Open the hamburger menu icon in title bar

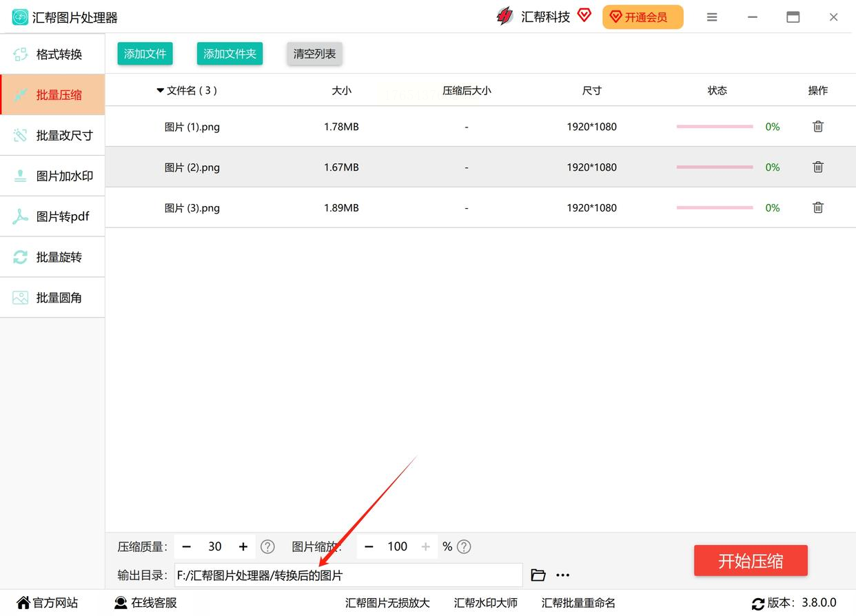click(x=712, y=17)
